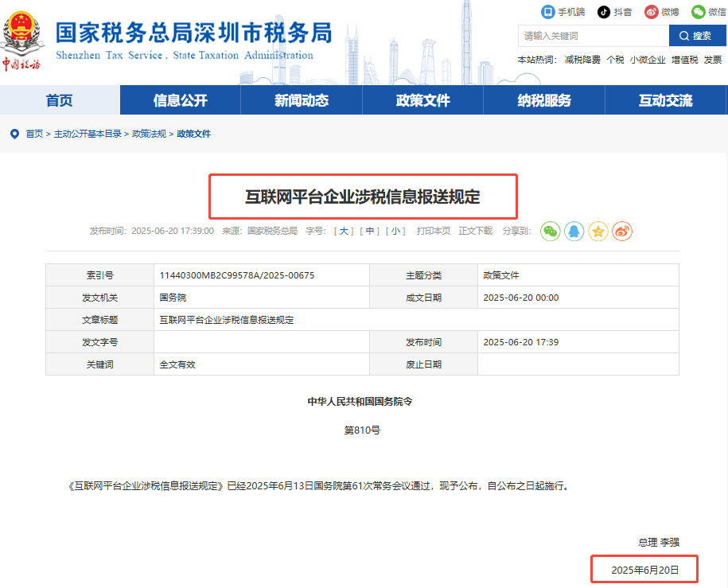This screenshot has width=728, height=588.
Task: Click the 微博 Weibo icon in header
Action: [652, 12]
